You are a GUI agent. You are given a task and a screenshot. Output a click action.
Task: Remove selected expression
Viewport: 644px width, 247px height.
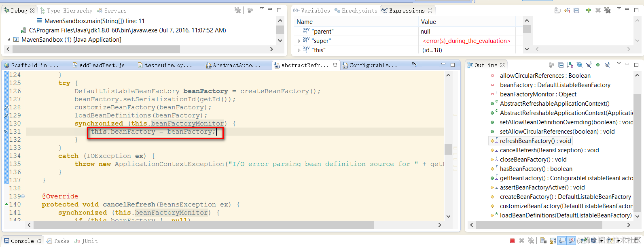(x=598, y=10)
